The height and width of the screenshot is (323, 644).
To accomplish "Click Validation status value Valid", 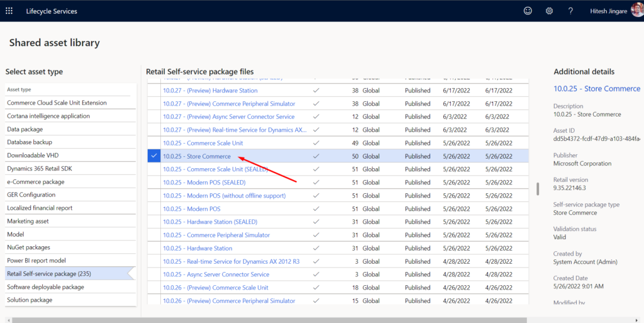I will point(559,237).
